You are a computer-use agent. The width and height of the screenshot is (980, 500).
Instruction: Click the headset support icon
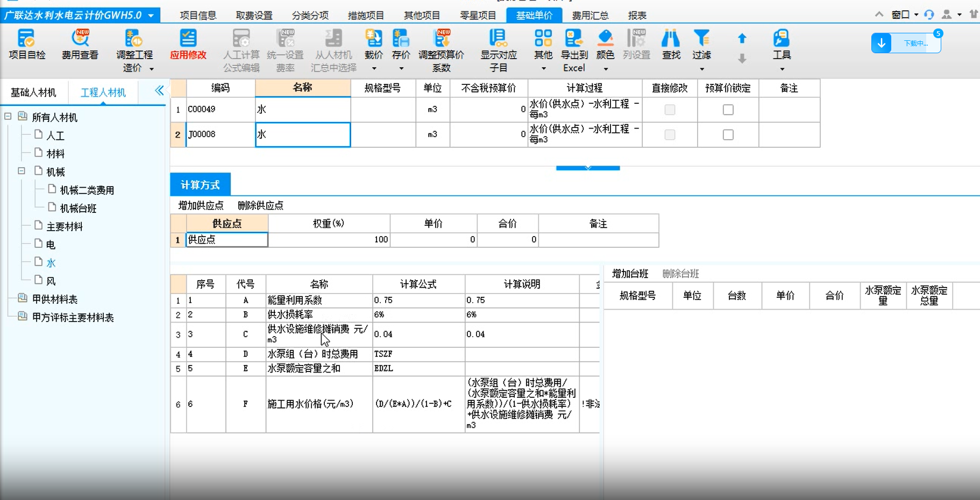coord(929,15)
